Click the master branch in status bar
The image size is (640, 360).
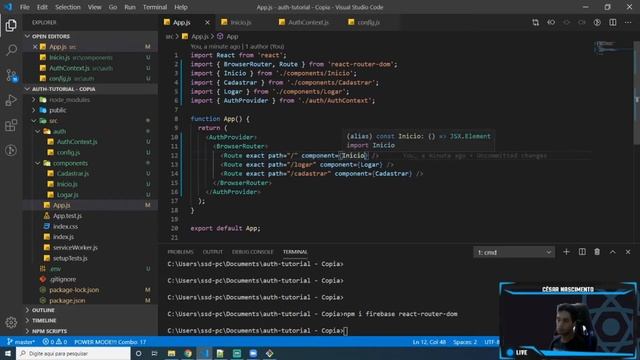pyautogui.click(x=21, y=342)
